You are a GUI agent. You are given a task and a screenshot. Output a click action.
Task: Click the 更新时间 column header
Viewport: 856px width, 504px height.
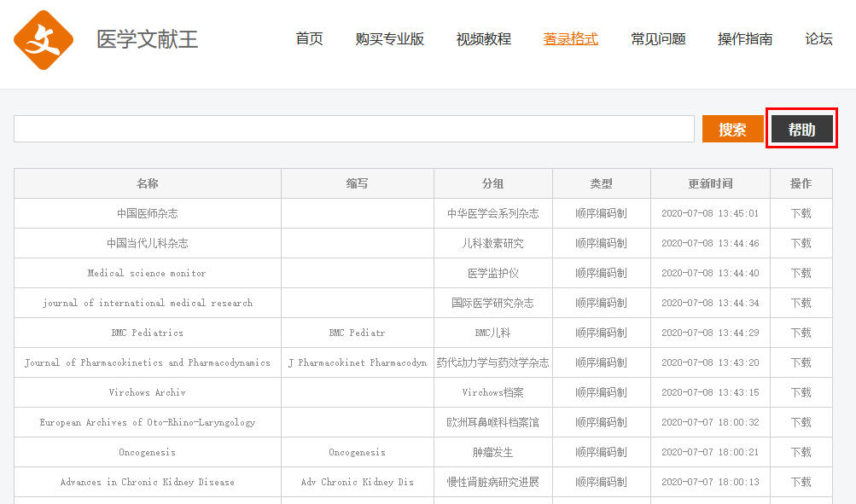710,183
